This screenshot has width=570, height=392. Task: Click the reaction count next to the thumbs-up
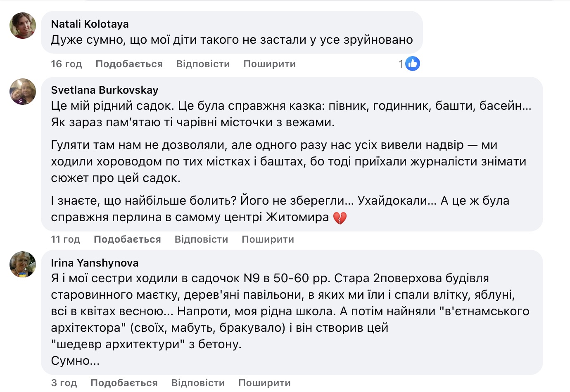coord(401,64)
